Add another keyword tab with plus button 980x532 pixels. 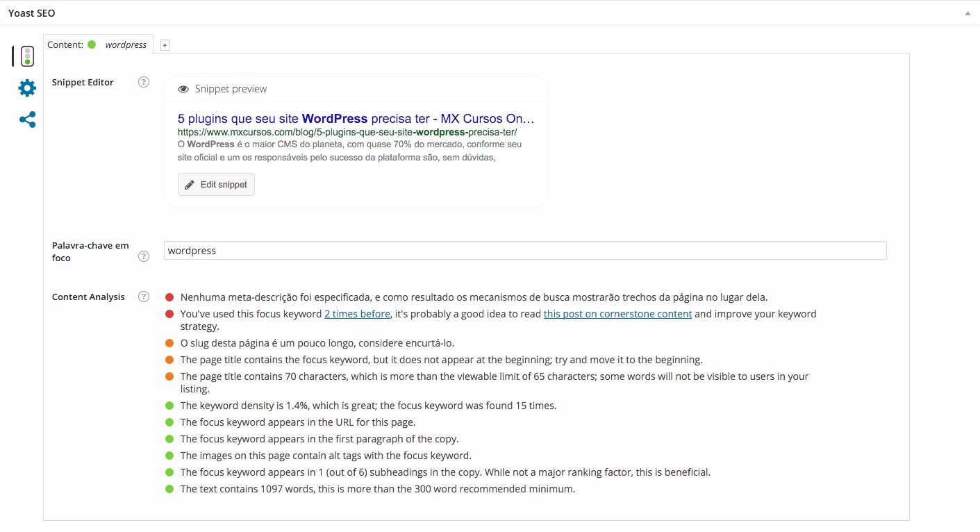pos(165,45)
